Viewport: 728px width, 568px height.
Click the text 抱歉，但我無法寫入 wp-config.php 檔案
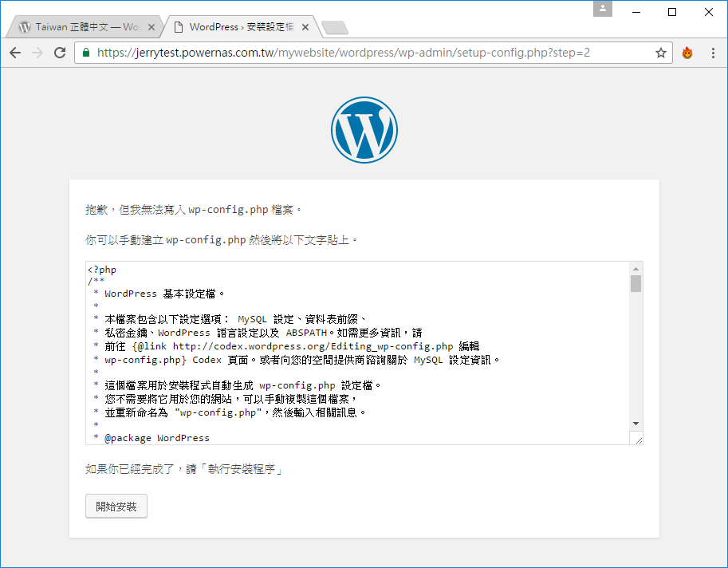pyautogui.click(x=193, y=210)
